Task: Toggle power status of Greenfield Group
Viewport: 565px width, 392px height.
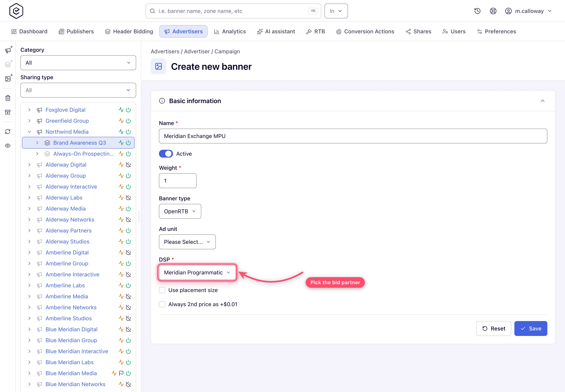Action: (128, 121)
